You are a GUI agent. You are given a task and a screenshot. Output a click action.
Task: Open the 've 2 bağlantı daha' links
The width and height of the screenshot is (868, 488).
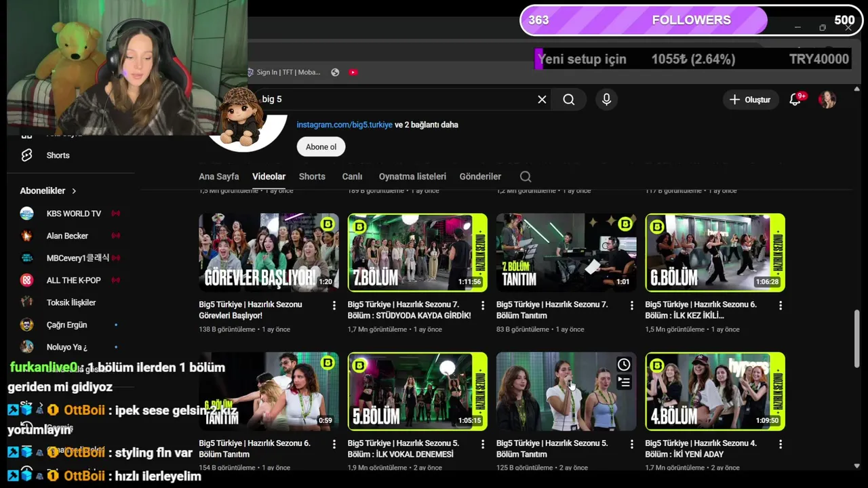pos(427,125)
